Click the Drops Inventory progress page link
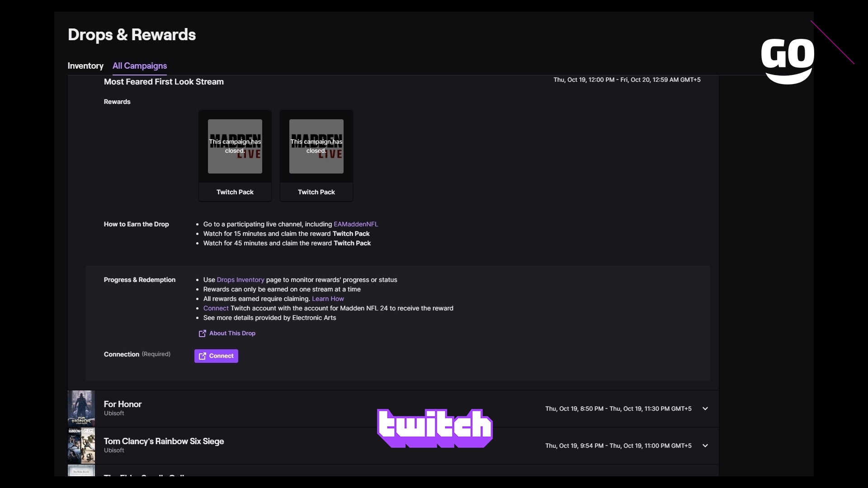This screenshot has height=488, width=868. coord(240,279)
